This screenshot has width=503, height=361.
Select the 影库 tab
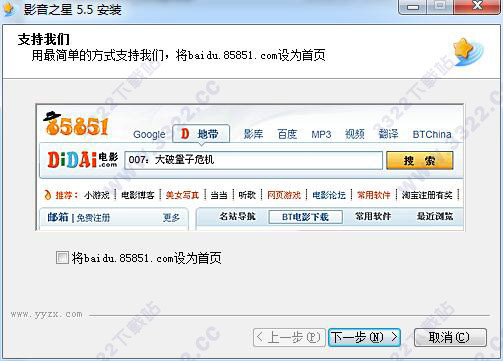tap(253, 134)
